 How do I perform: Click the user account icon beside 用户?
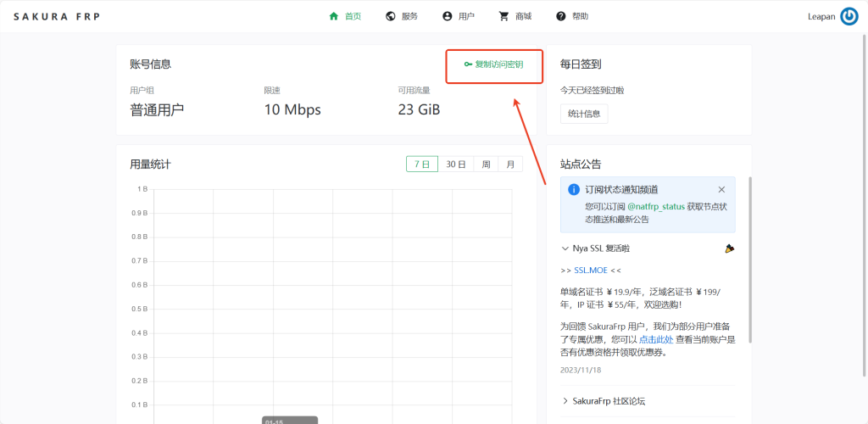[x=448, y=16]
